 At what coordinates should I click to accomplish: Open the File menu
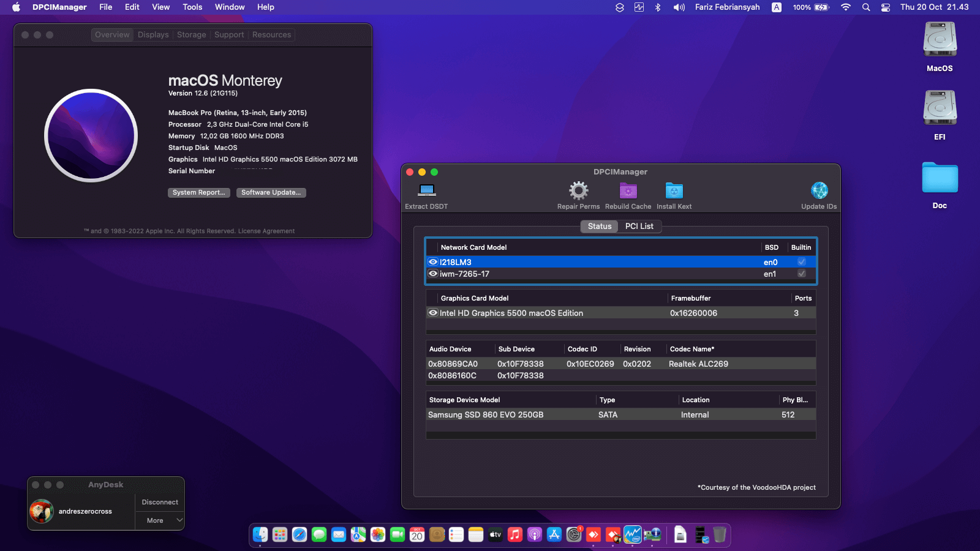(106, 7)
